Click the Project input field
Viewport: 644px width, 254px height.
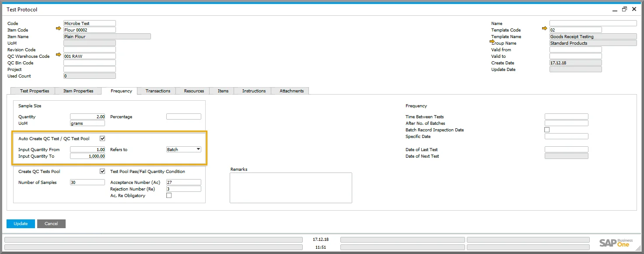pos(90,69)
